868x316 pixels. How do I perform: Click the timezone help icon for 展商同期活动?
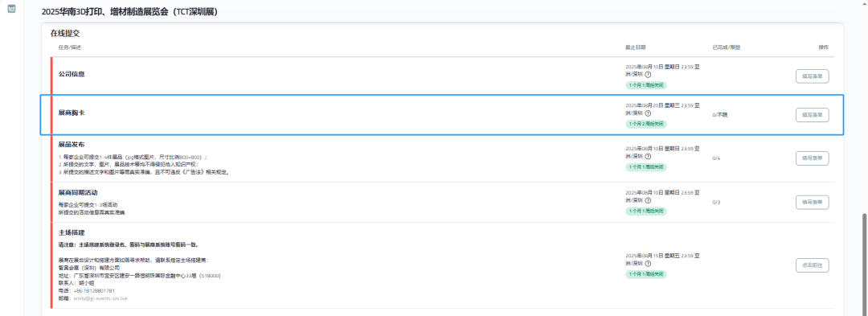648,200
